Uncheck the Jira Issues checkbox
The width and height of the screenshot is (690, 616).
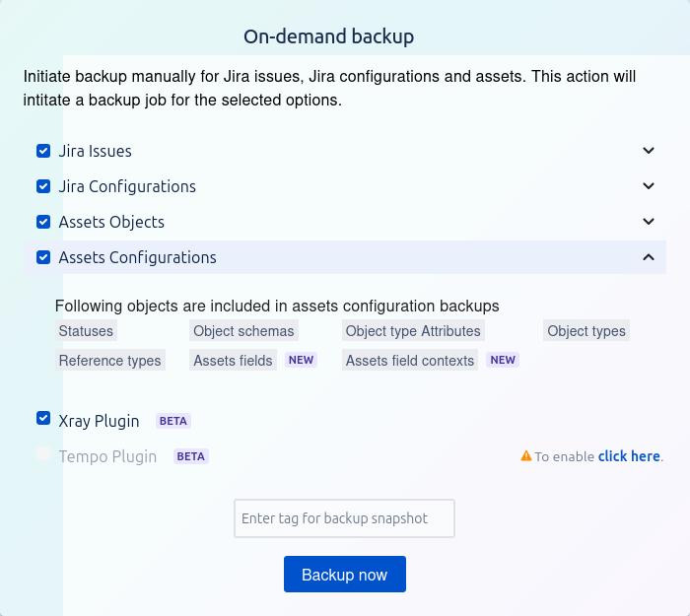[43, 151]
